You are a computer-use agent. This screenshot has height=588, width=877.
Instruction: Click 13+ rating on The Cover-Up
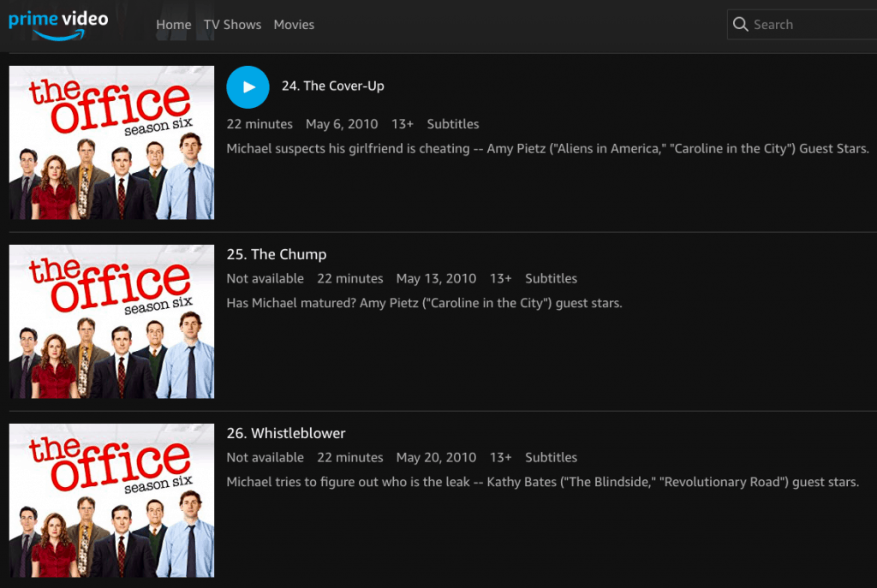pyautogui.click(x=403, y=124)
